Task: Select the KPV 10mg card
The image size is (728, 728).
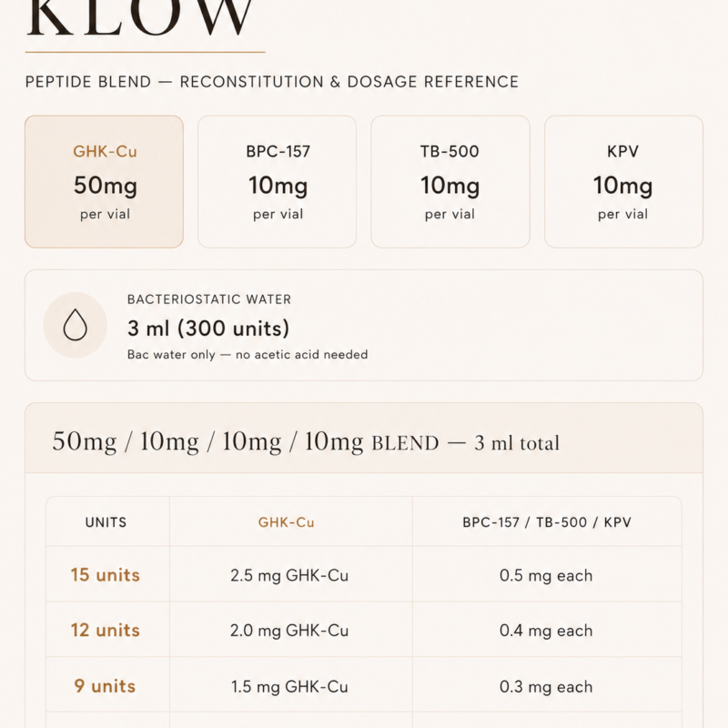Action: click(x=623, y=181)
